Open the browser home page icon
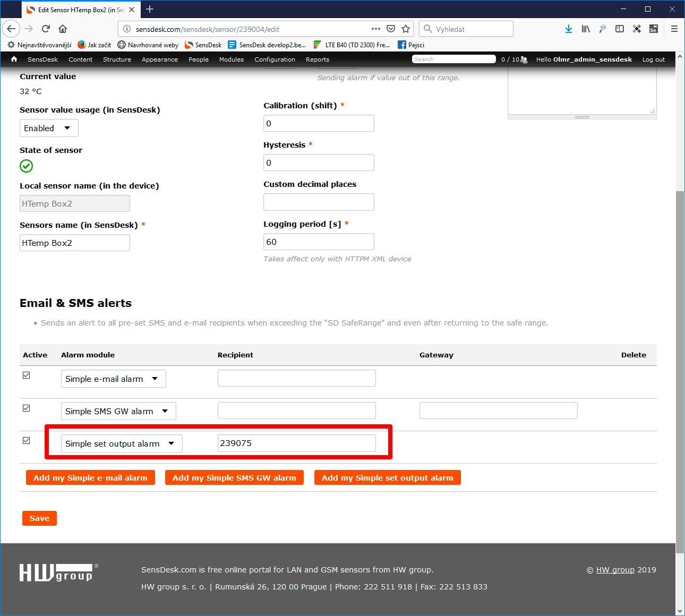Image resolution: width=685 pixels, height=616 pixels. click(63, 29)
